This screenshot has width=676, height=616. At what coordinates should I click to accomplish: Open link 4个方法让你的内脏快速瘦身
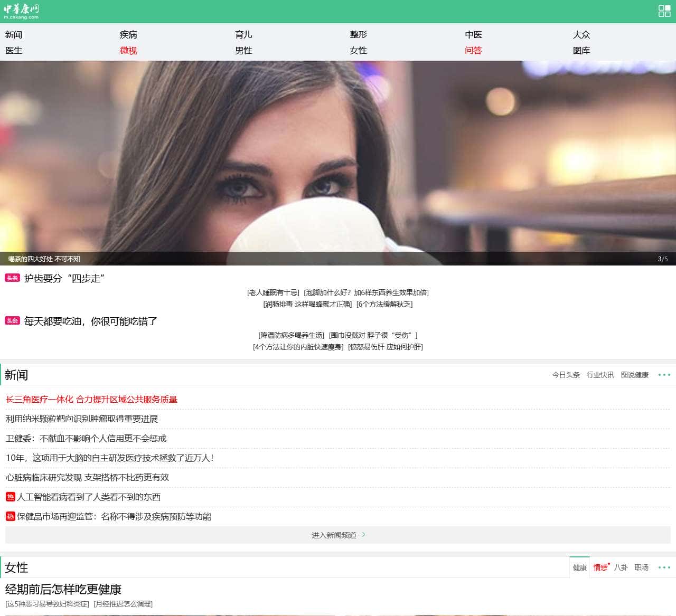298,347
